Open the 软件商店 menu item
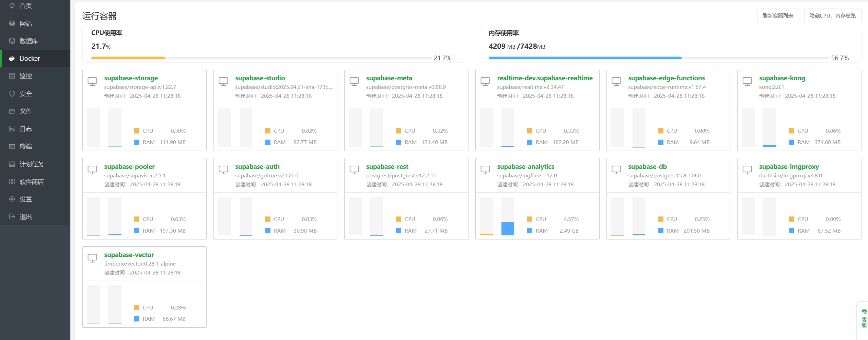Viewport: 868px width, 340px height. click(35, 181)
